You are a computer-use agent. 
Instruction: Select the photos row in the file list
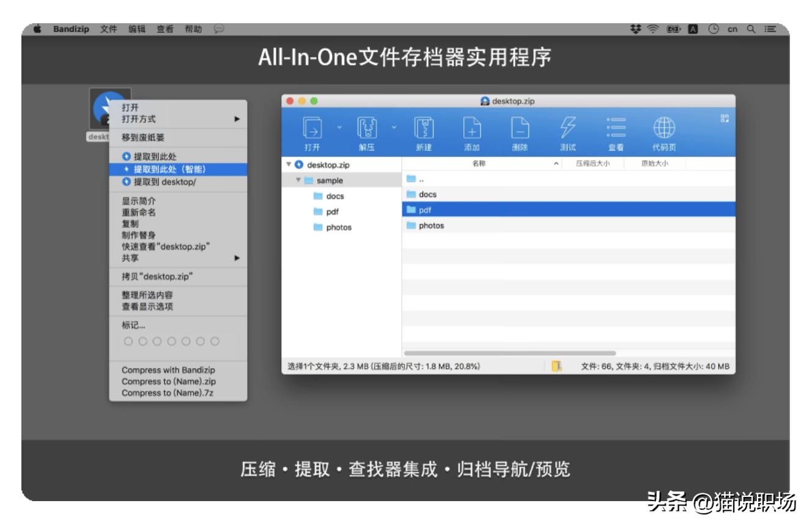(568, 226)
